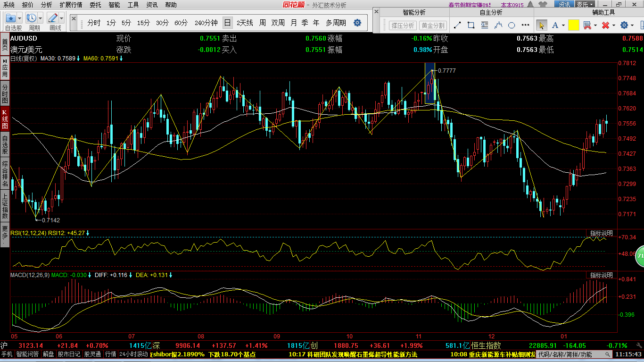Switch to 分时 intraday period
The height and width of the screenshot is (362, 644).
click(x=94, y=23)
